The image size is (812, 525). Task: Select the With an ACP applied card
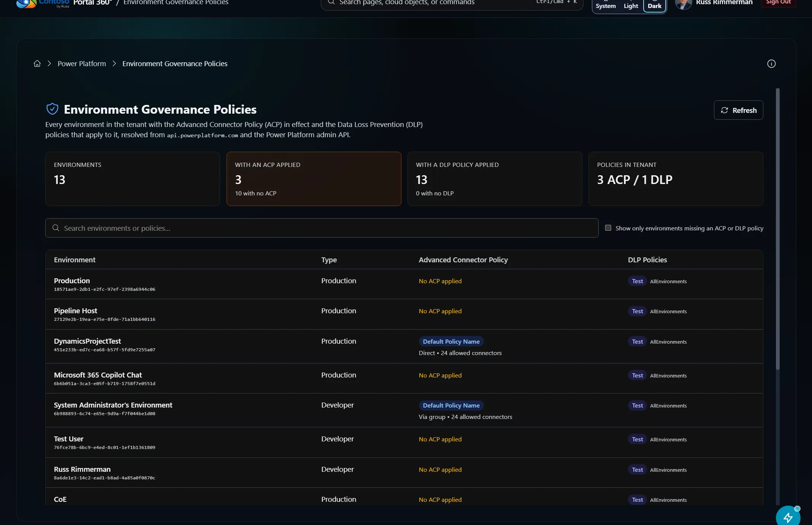(x=314, y=179)
